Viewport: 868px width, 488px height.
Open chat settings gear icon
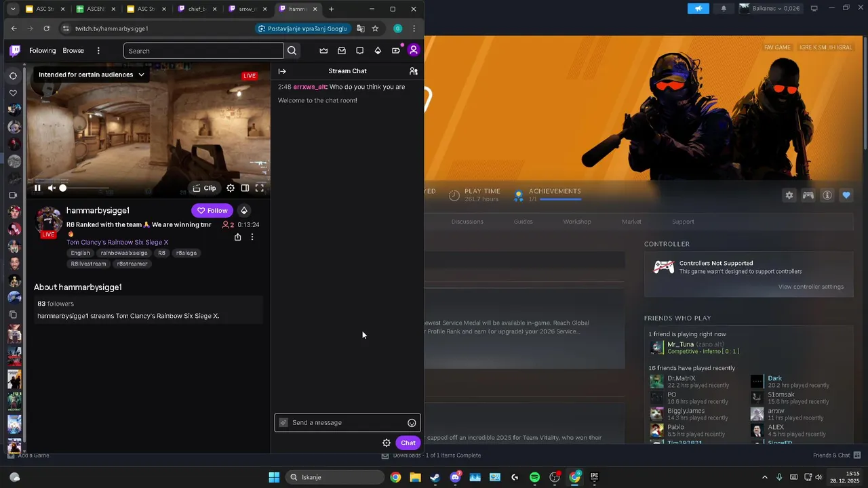click(x=387, y=443)
